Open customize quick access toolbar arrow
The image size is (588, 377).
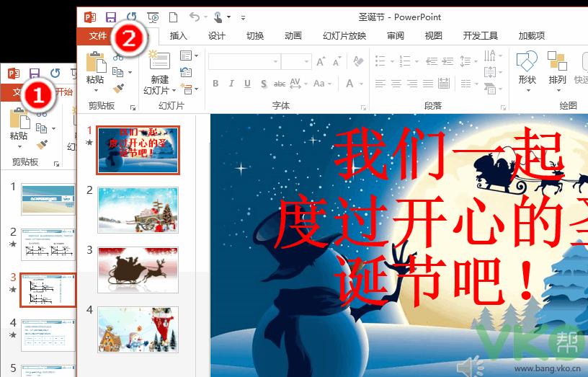coord(243,17)
